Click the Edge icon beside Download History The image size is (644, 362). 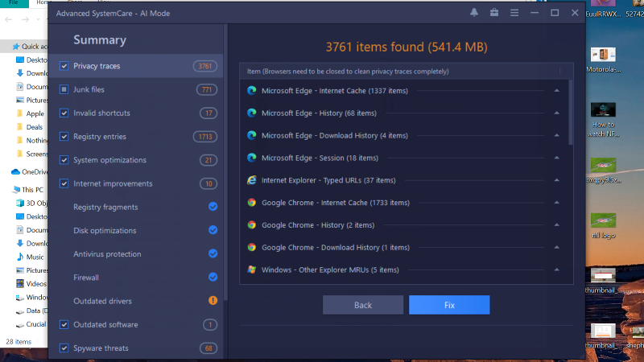252,135
